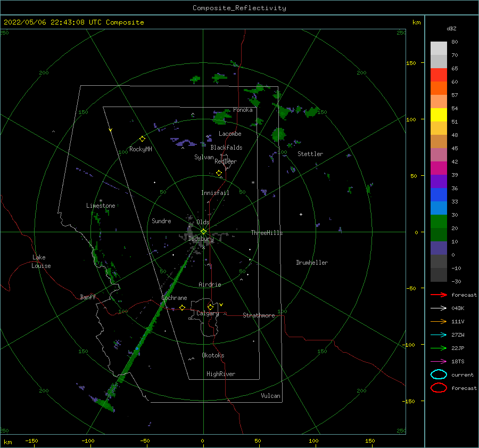Click the cyan current oval icon
Image resolution: width=479 pixels, height=448 pixels.
[439, 374]
